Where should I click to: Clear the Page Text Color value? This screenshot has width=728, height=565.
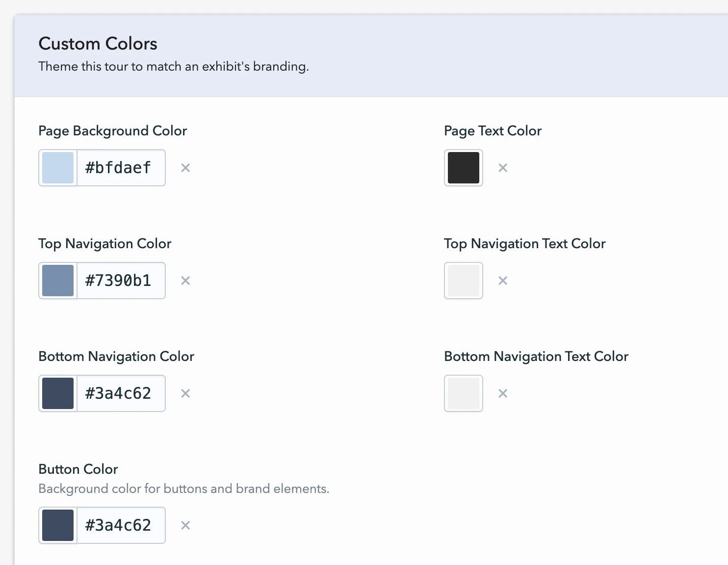[503, 168]
